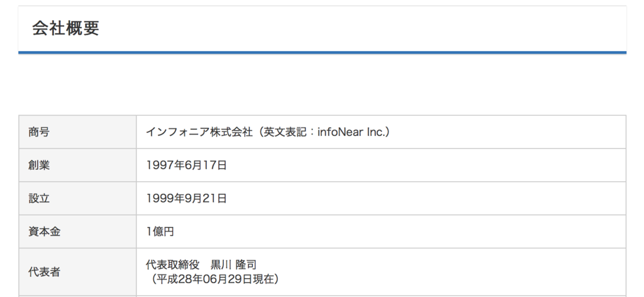644x297 pixels.
Task: Click the 1999年9月21日 establishment date
Action: tap(186, 199)
